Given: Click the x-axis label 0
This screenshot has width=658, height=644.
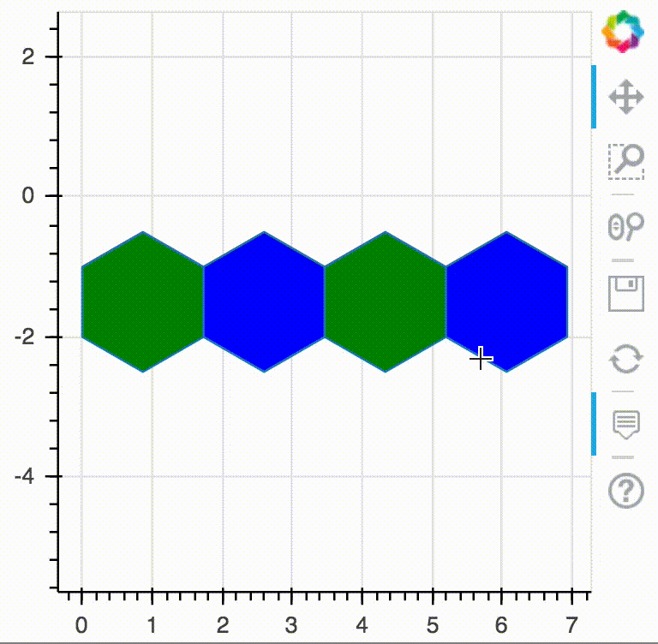Looking at the screenshot, I should [x=81, y=625].
